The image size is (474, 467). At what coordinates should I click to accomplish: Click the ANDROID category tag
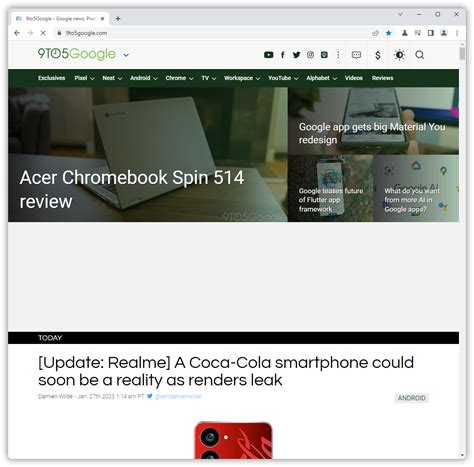(411, 398)
